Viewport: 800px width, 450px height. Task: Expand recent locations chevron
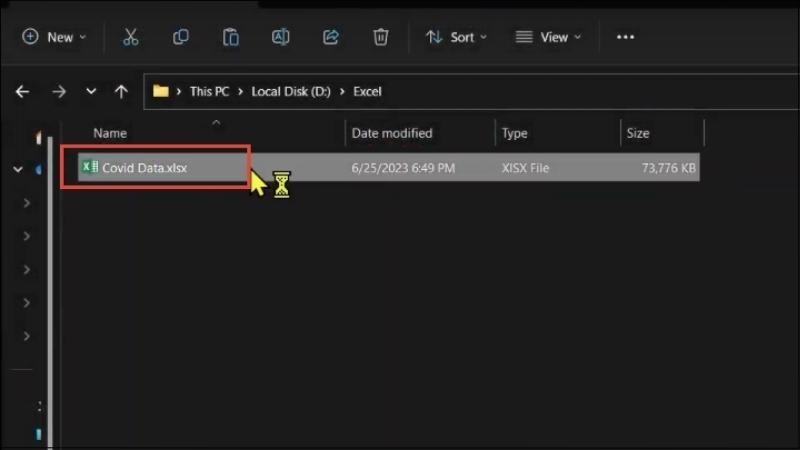(x=91, y=92)
